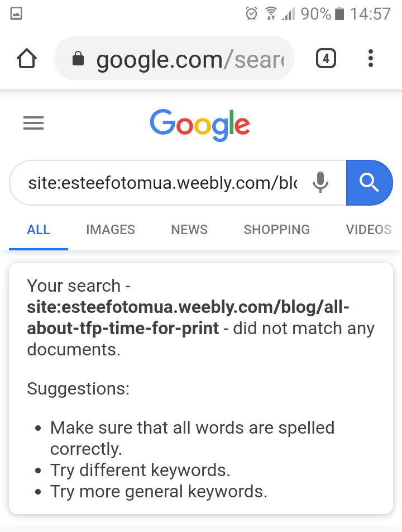The width and height of the screenshot is (402, 532).
Task: Open the VIDEOS results tab
Action: 368,230
